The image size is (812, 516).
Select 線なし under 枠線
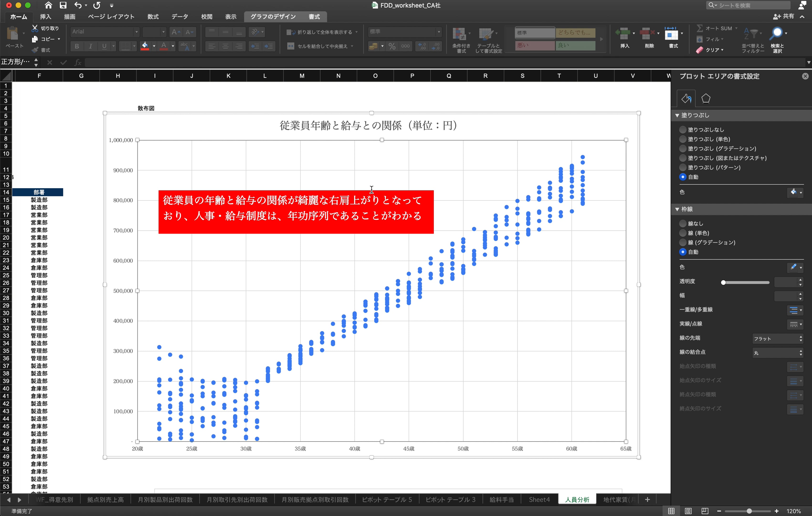coord(682,223)
